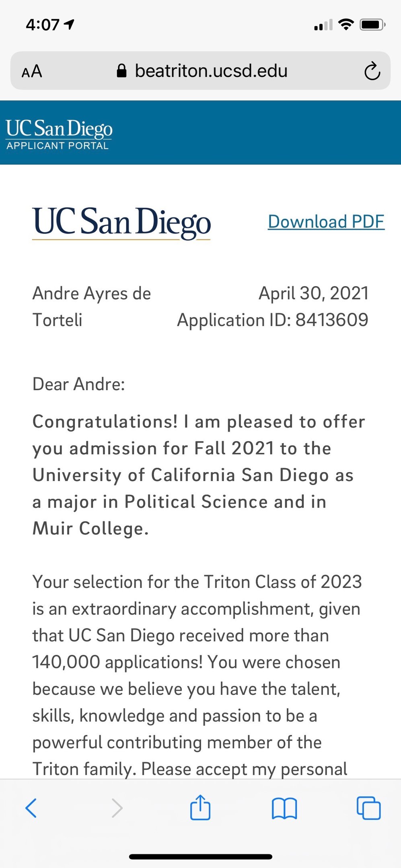401x868 pixels.
Task: Open the Bookmarks book icon
Action: coord(284,808)
